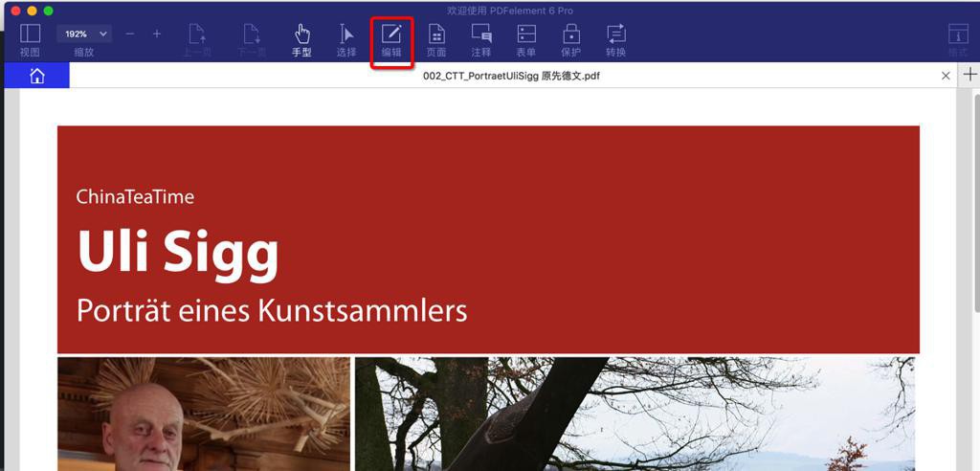
Task: Go to previous page (上一页)
Action: (x=197, y=40)
